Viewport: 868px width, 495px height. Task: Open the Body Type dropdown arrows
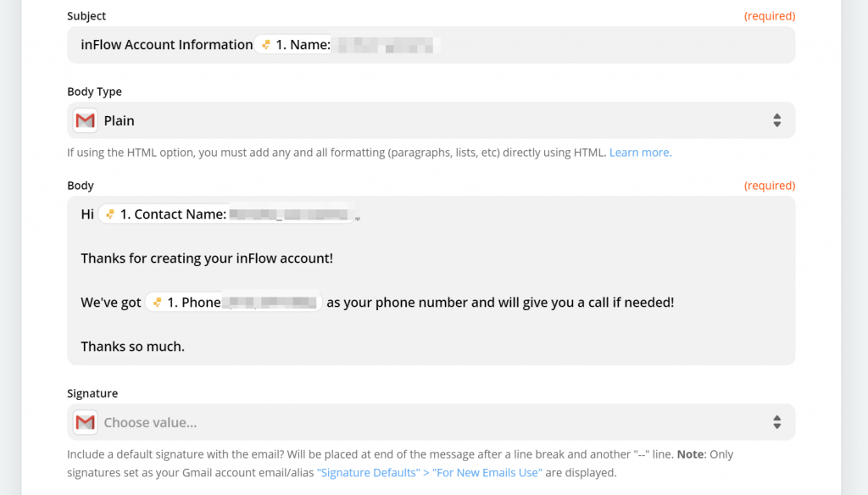[x=777, y=120]
